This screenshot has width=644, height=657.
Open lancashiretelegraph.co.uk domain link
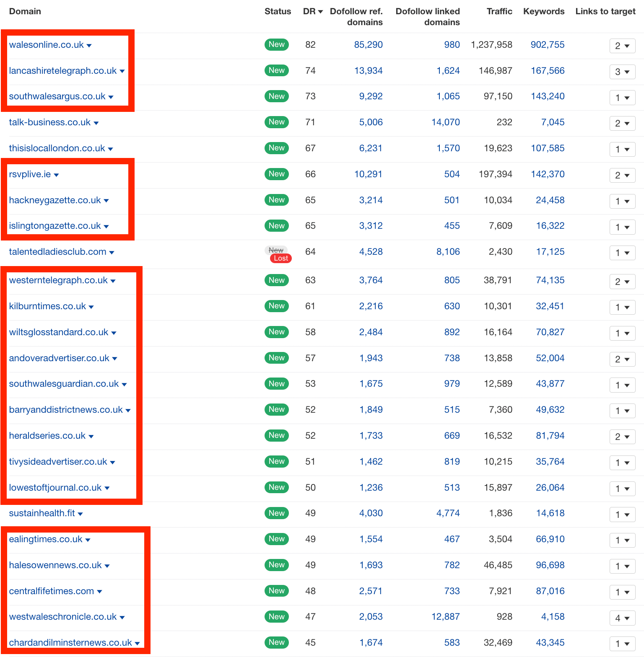coord(63,71)
